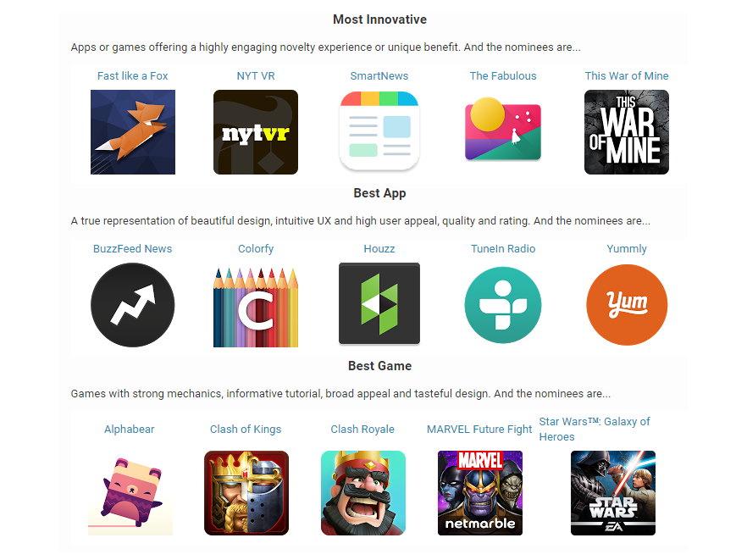Open the NYT VR app icon
The image size is (747, 560).
[256, 132]
